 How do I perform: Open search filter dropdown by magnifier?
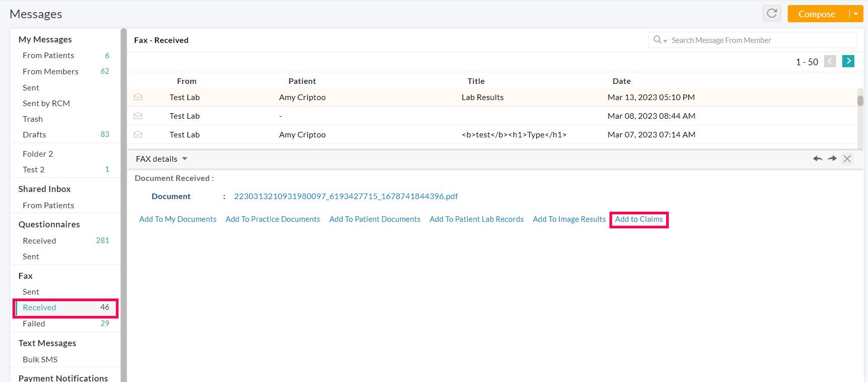point(660,40)
